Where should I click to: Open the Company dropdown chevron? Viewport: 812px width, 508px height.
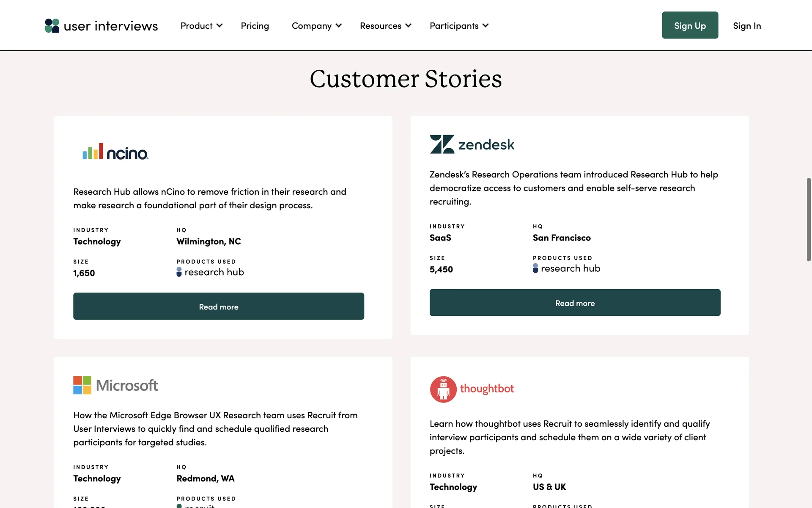[339, 26]
